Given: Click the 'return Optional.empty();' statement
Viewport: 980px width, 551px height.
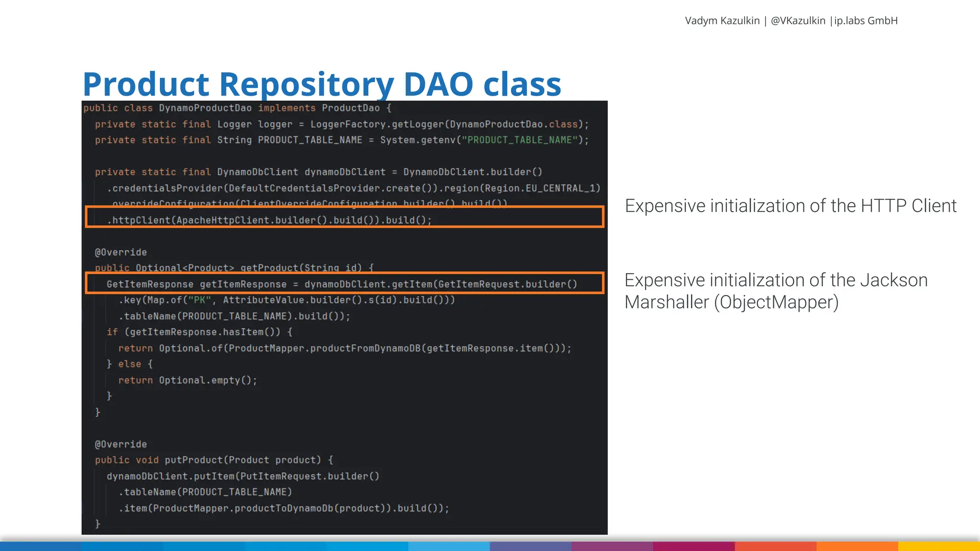Looking at the screenshot, I should click(x=188, y=380).
